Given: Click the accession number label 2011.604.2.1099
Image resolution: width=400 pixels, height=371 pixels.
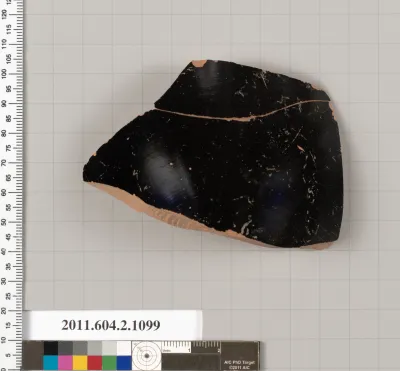Looking at the screenshot, I should (111, 325).
